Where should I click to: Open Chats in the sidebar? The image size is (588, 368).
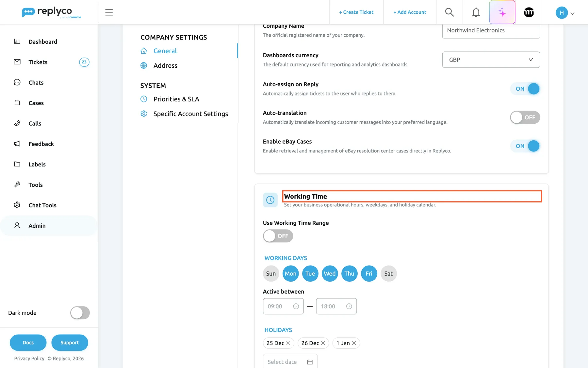point(36,83)
